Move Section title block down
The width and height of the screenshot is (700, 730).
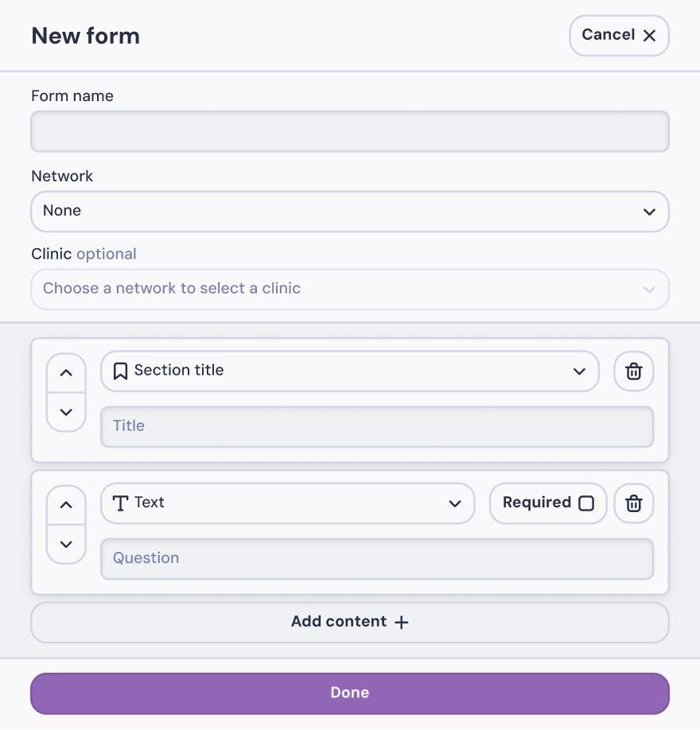[x=66, y=412]
